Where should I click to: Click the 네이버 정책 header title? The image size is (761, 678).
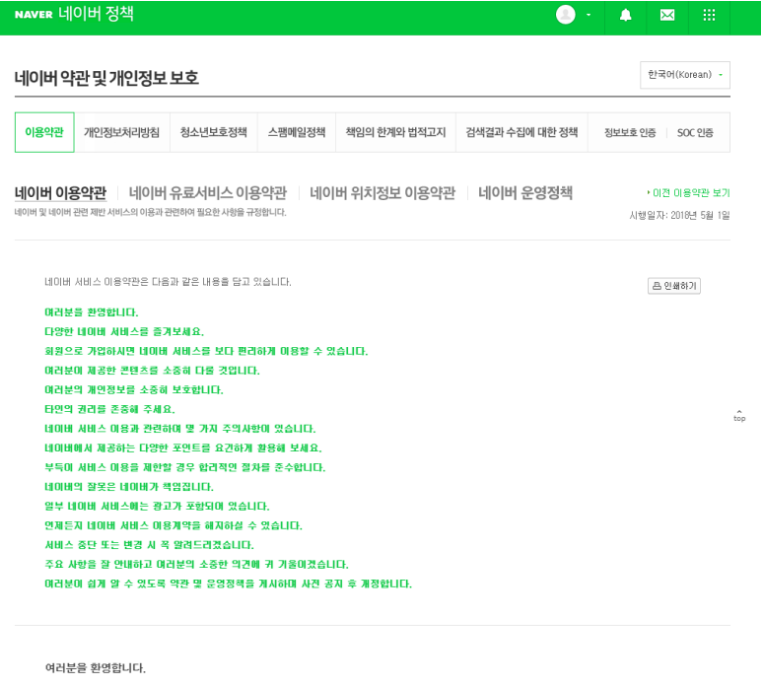96,14
